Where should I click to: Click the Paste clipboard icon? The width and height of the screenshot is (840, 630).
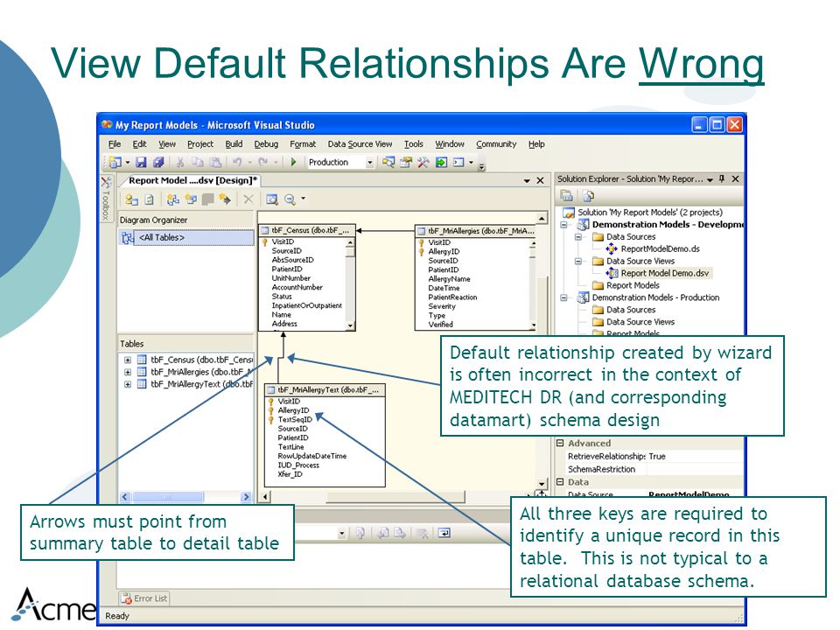[215, 162]
